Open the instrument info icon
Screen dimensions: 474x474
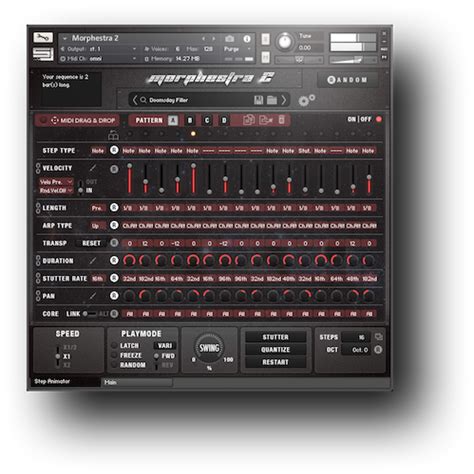247,39
